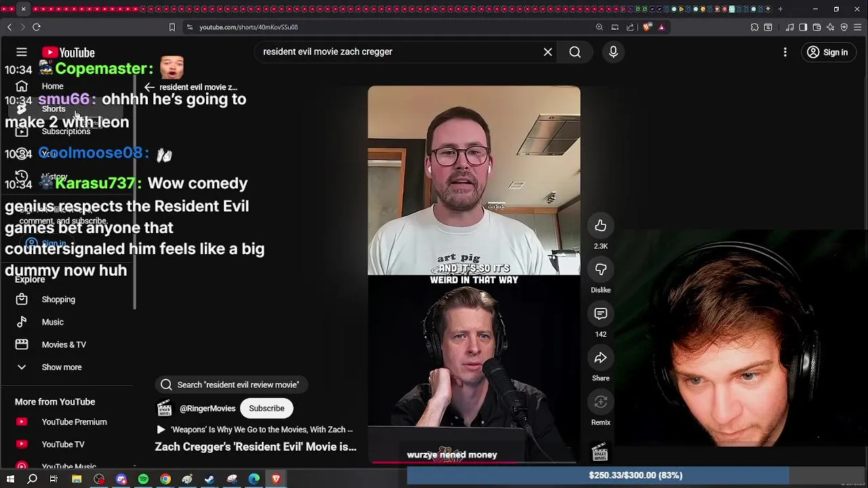
Task: Open the YouTube hamburger guide menu
Action: point(22,52)
